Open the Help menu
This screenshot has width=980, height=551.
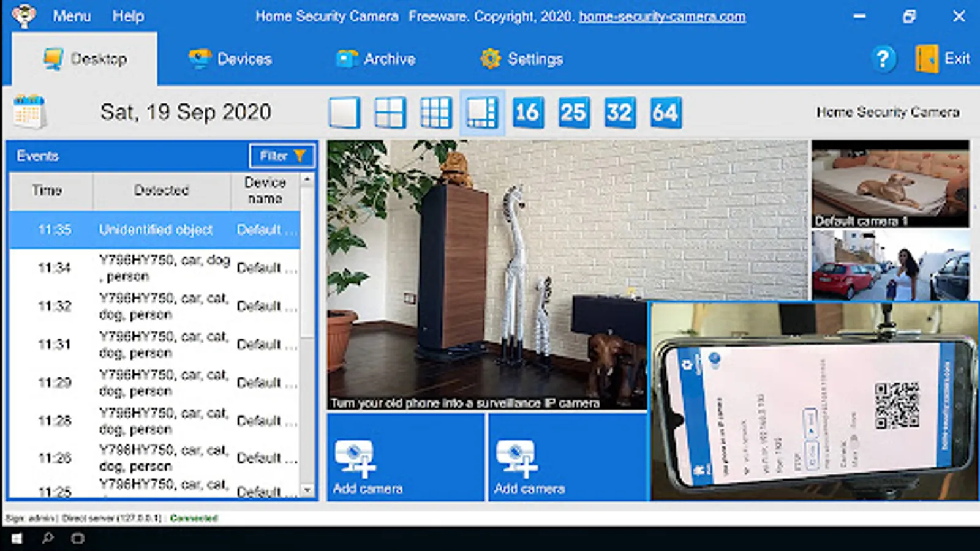[128, 16]
